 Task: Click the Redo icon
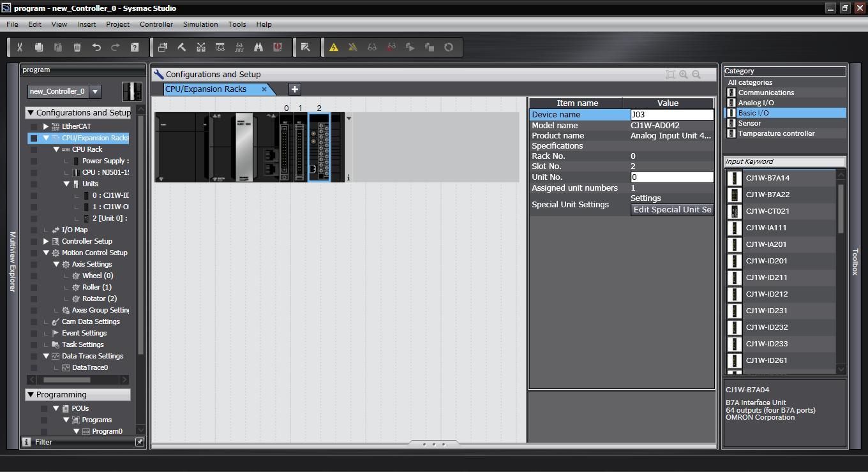115,47
